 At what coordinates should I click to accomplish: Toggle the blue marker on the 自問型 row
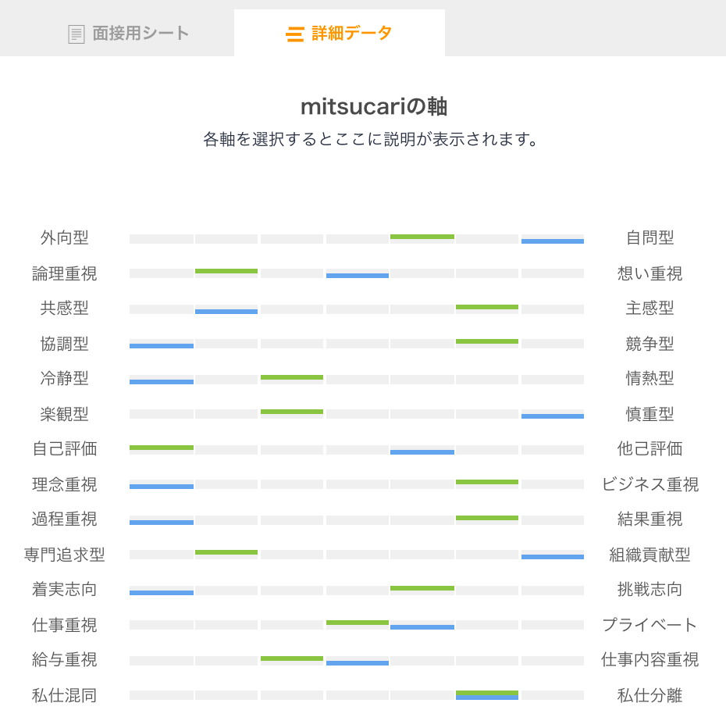[x=552, y=241]
